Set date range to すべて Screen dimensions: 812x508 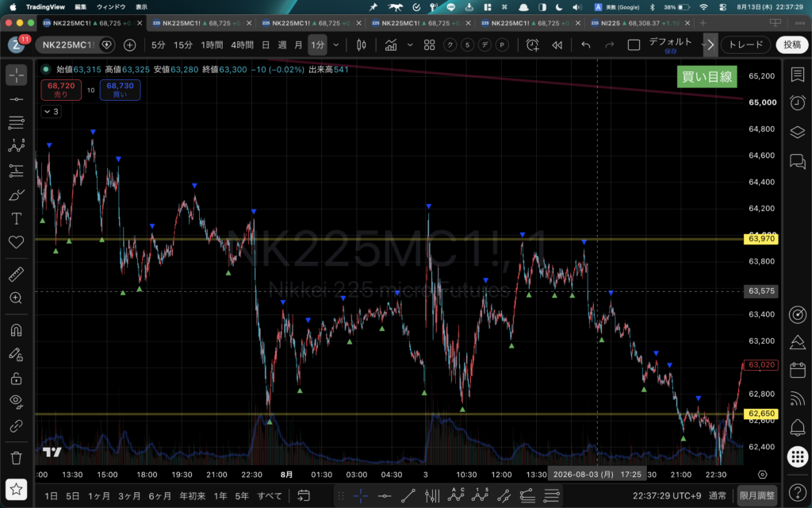[270, 496]
